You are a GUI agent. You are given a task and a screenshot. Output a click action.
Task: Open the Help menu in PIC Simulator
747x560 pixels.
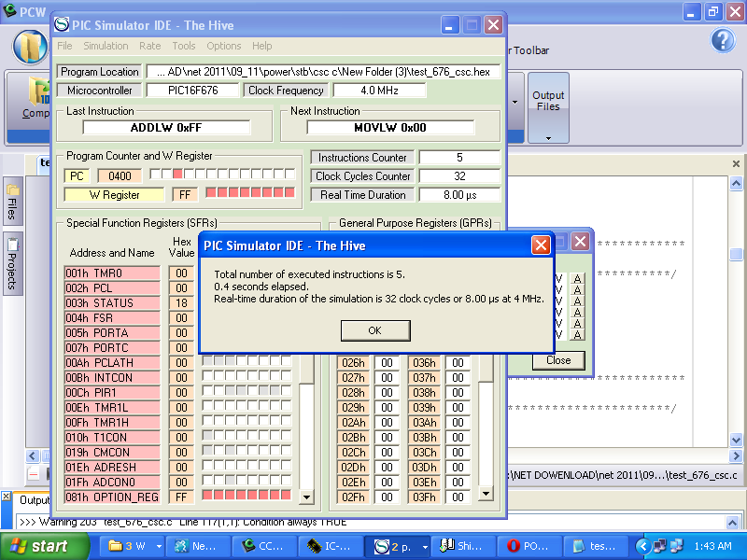[x=262, y=46]
